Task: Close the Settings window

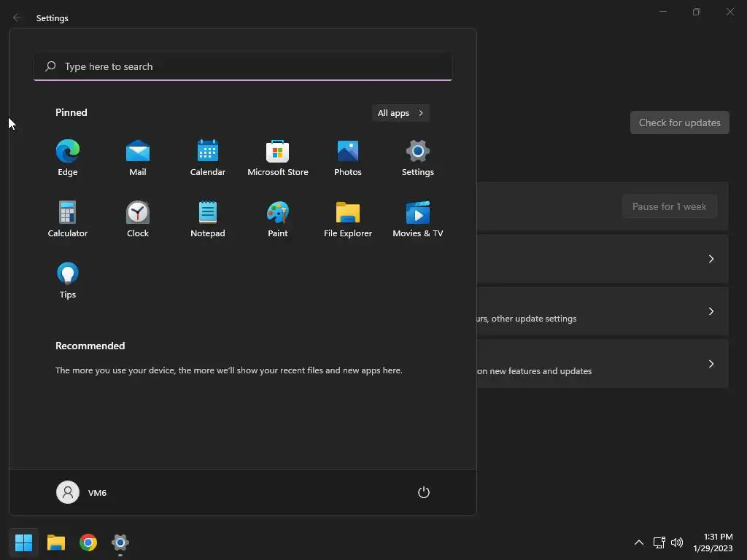Action: pos(729,12)
